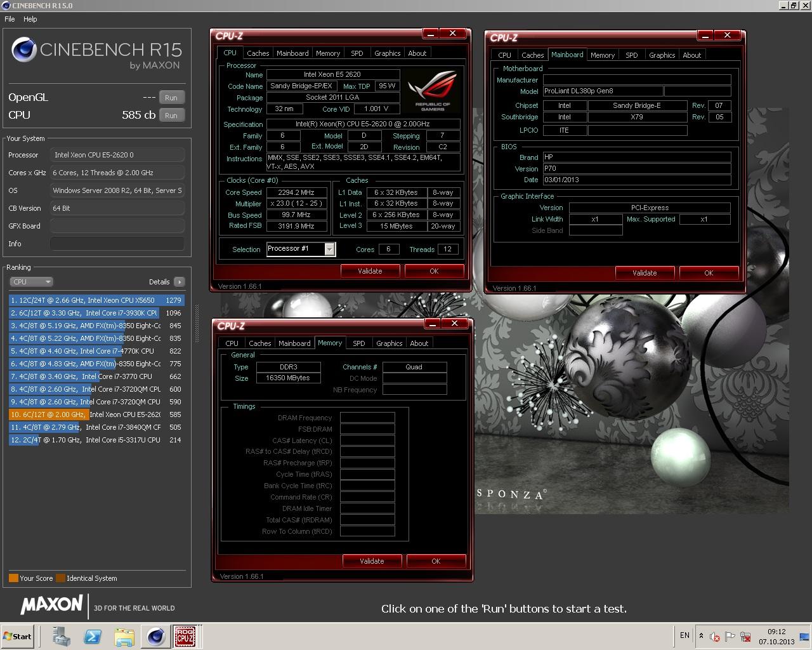Image resolution: width=812 pixels, height=650 pixels.
Task: Launch Windows PowerShell from taskbar
Action: click(x=93, y=636)
